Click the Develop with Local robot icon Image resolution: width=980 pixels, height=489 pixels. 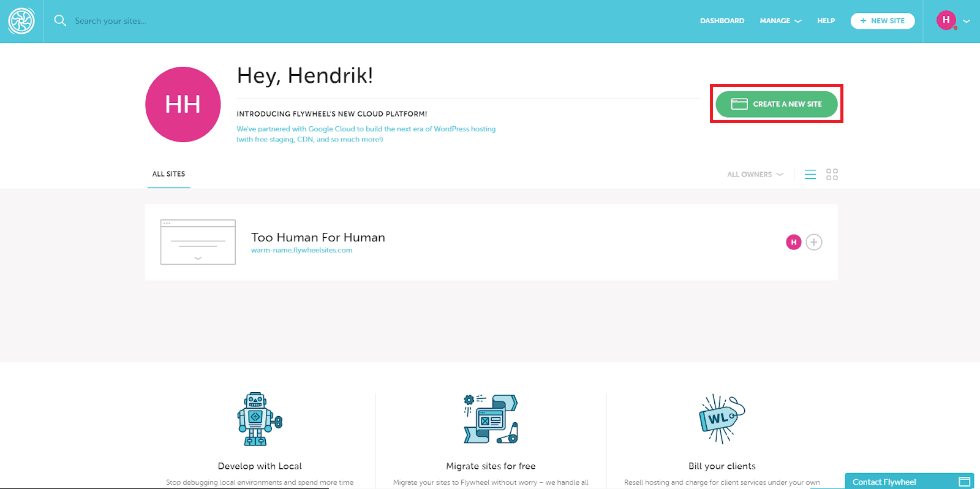click(260, 419)
